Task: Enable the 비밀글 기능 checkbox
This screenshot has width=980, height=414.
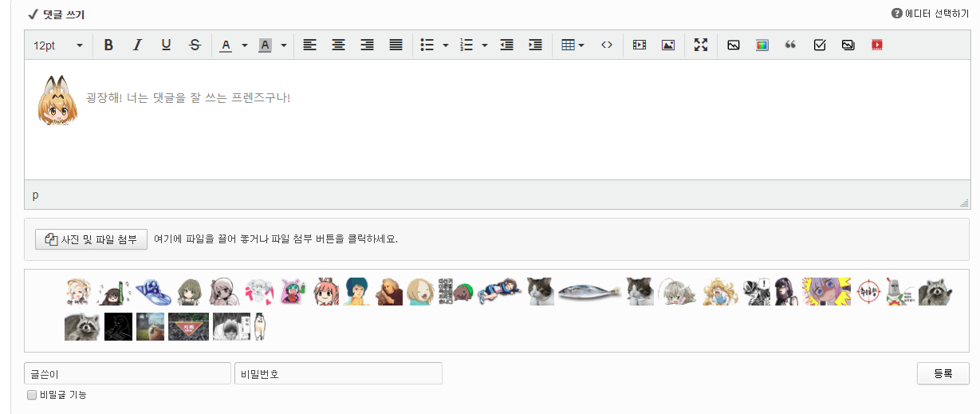Action: click(32, 395)
